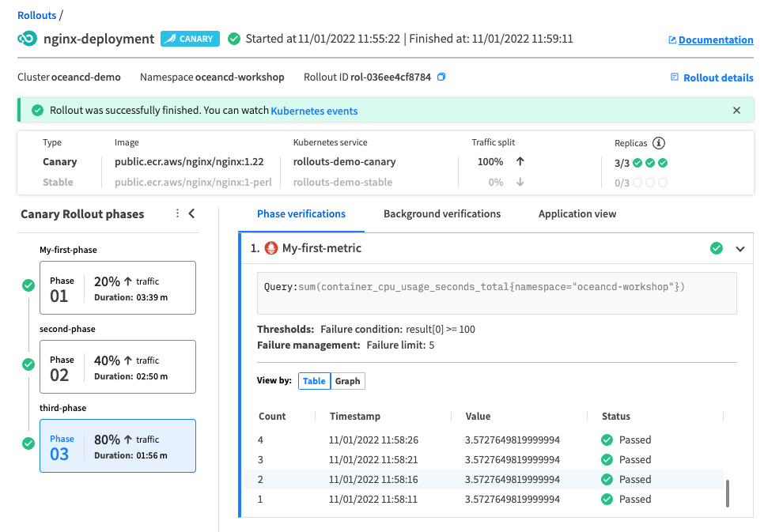764x532 pixels.
Task: Open Rollout details
Action: 713,78
